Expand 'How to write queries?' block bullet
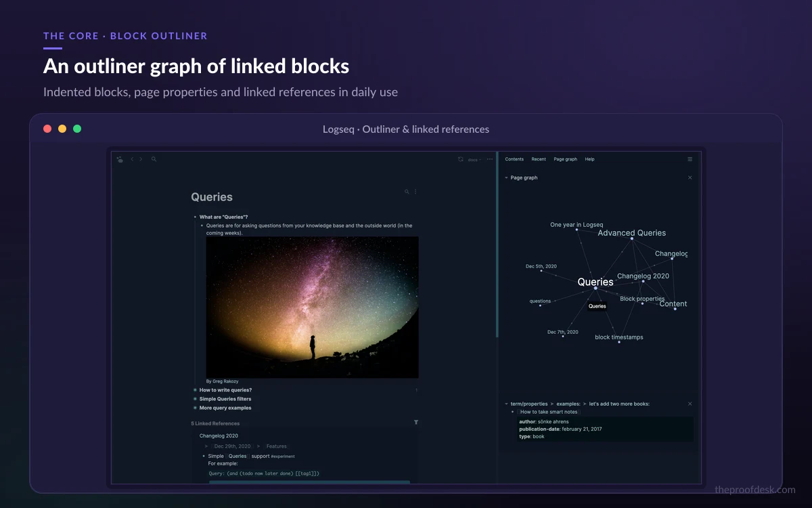812x508 pixels. pos(195,390)
